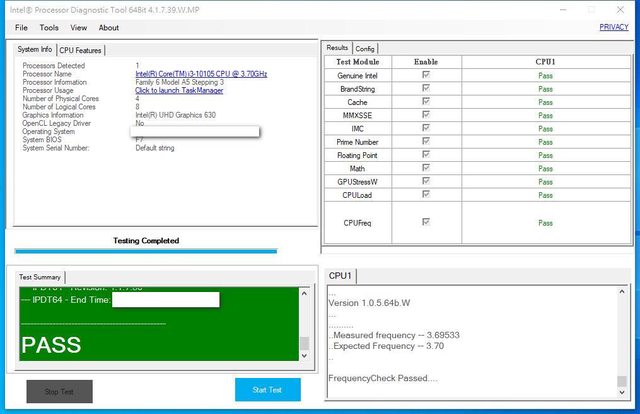Toggle the BrandString enable checkbox
This screenshot has width=640, height=414.
click(427, 89)
